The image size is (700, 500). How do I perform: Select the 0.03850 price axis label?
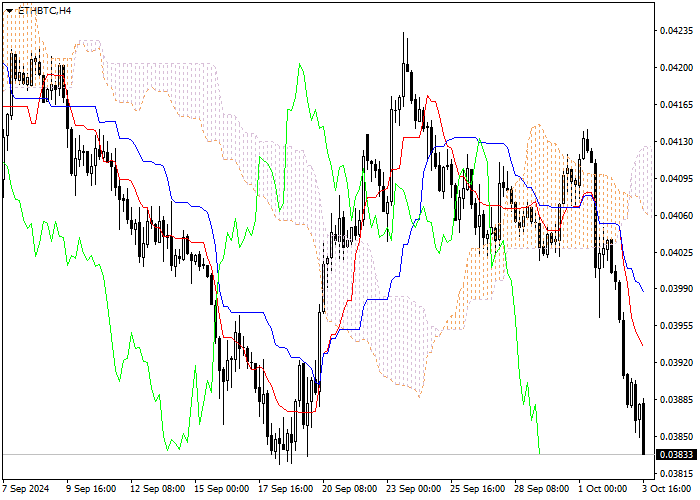point(677,436)
